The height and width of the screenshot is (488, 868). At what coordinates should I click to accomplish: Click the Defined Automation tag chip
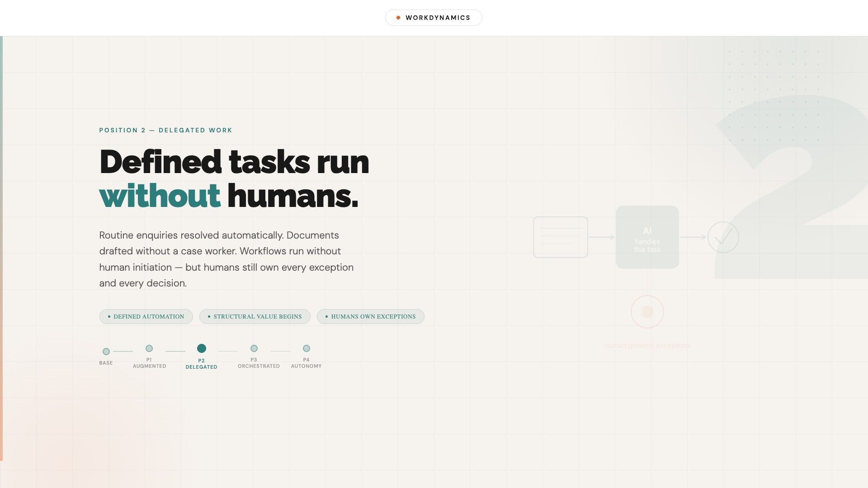(146, 317)
